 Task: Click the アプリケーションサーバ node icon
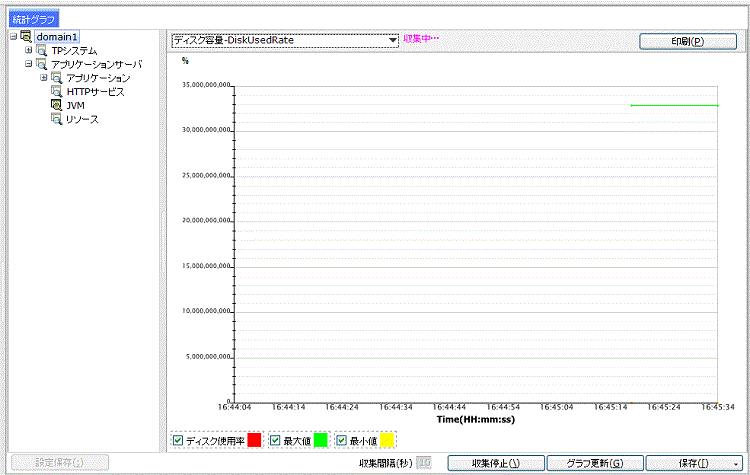tap(41, 64)
